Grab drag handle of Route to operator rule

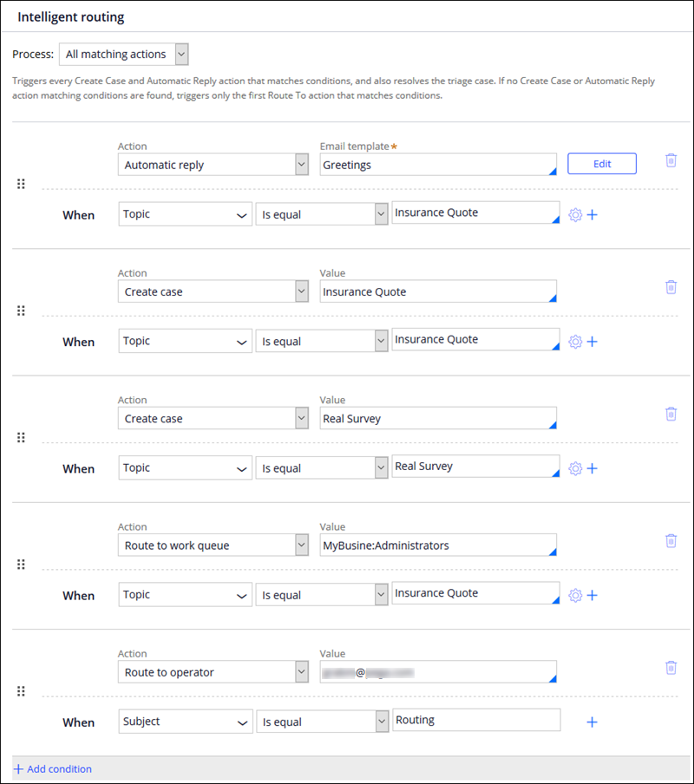(x=22, y=691)
